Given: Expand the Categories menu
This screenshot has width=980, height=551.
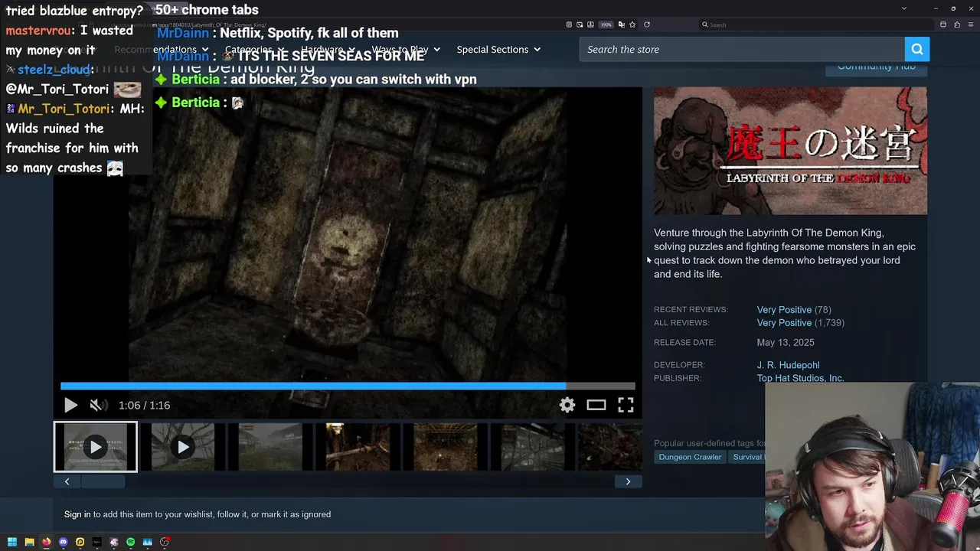Looking at the screenshot, I should point(255,49).
